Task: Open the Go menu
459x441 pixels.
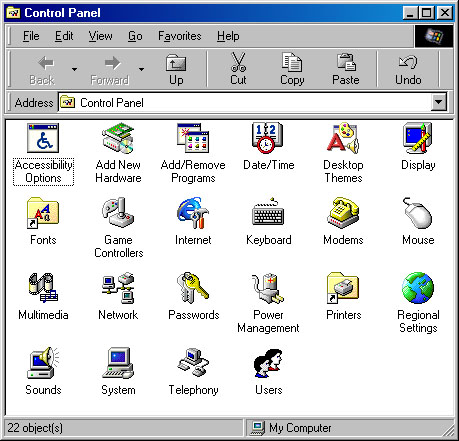Action: pos(135,36)
